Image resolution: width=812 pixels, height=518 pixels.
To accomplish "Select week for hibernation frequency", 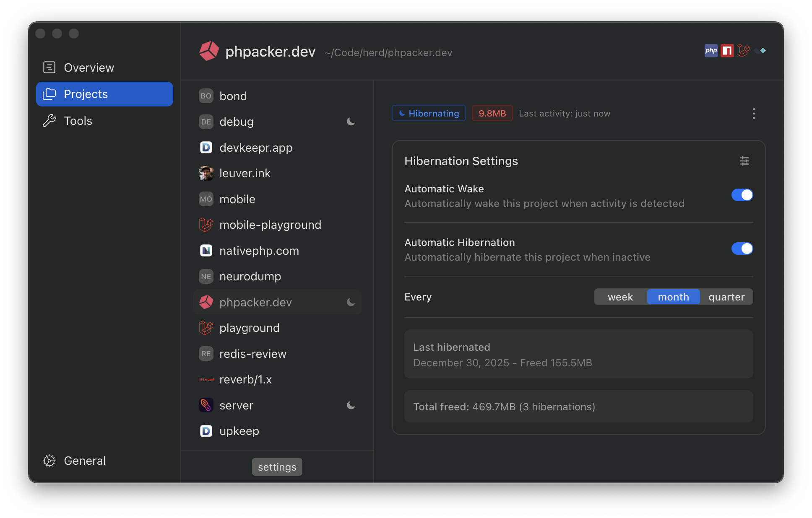I will click(x=620, y=297).
